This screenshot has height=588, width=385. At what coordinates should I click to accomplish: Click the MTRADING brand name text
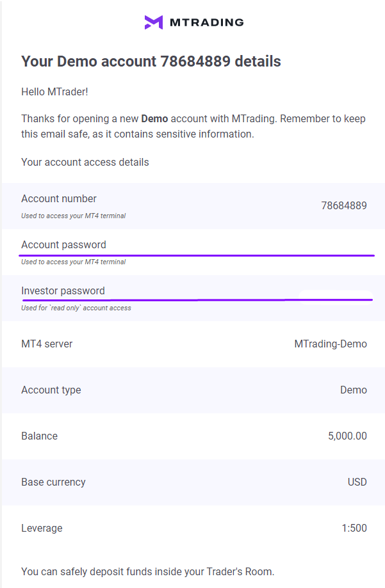tap(206, 22)
